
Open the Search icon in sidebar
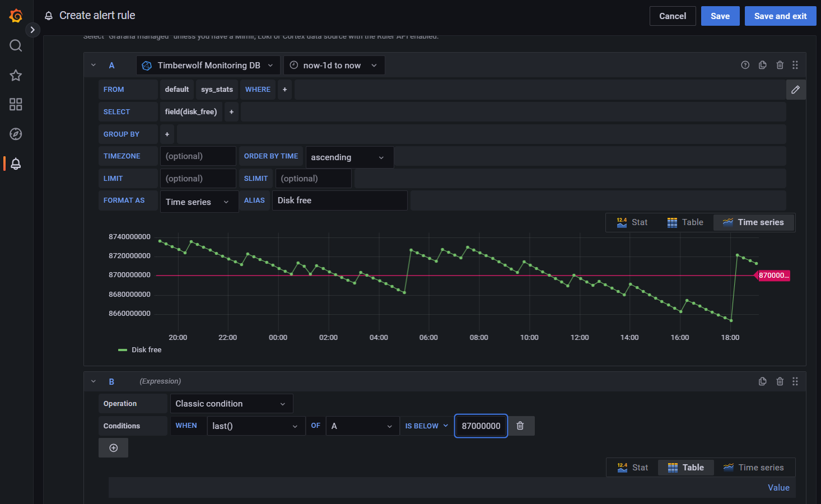pyautogui.click(x=16, y=46)
